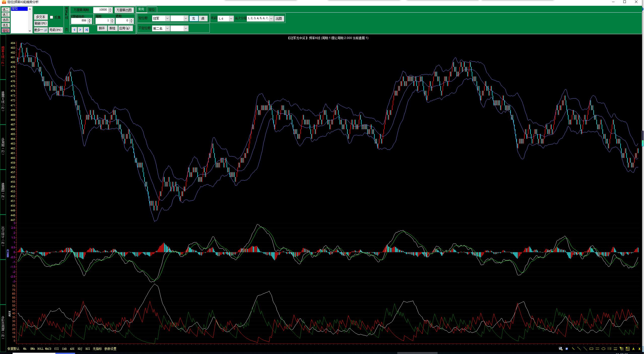Toggle the 龙 button
The image size is (644, 354).
193,18
